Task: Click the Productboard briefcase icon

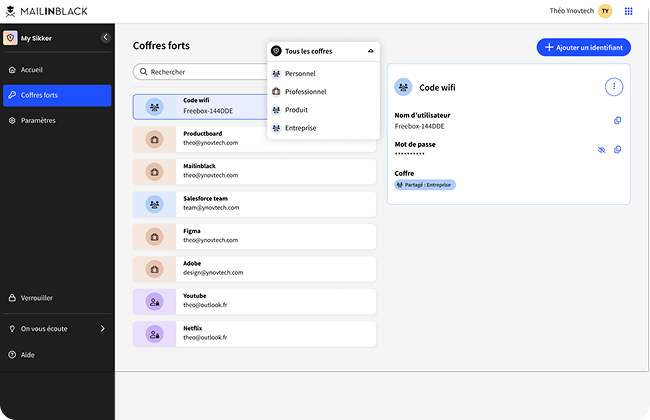Action: coord(154,139)
